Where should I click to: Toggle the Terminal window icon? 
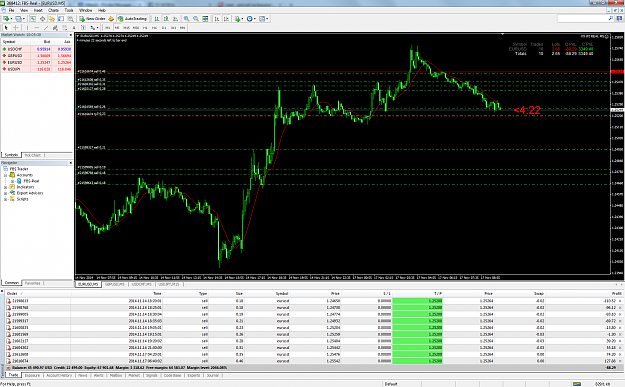tap(61, 19)
